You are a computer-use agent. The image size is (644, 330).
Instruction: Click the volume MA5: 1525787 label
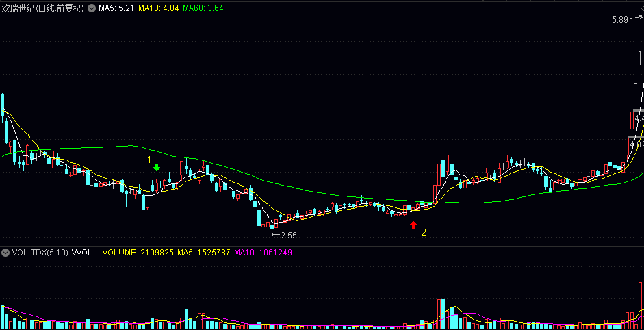tap(204, 253)
